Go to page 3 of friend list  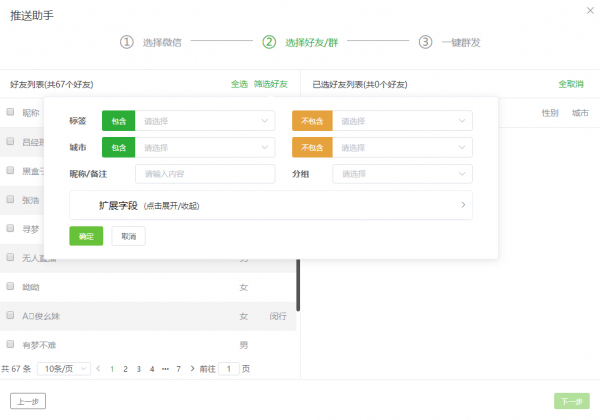click(138, 369)
